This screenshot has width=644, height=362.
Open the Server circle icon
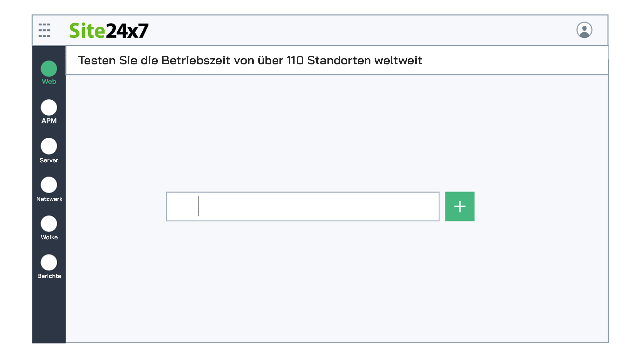pos(49,146)
